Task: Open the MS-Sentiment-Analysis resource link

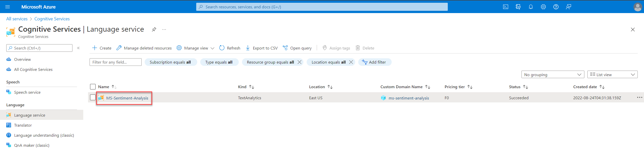Action: pyautogui.click(x=127, y=98)
